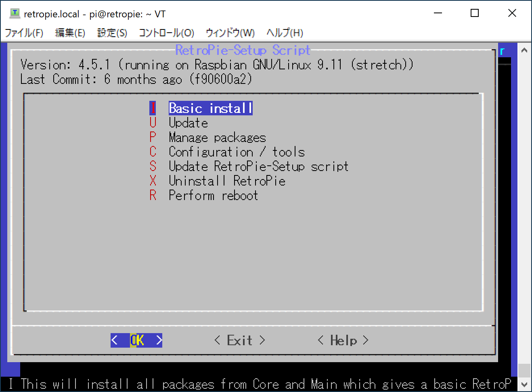The image size is (532, 392).
Task: Open Configuration / tools option
Action: (x=236, y=152)
